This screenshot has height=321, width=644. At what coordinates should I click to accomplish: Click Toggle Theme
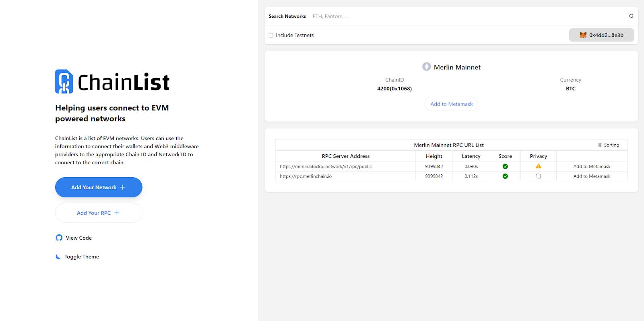click(x=77, y=257)
